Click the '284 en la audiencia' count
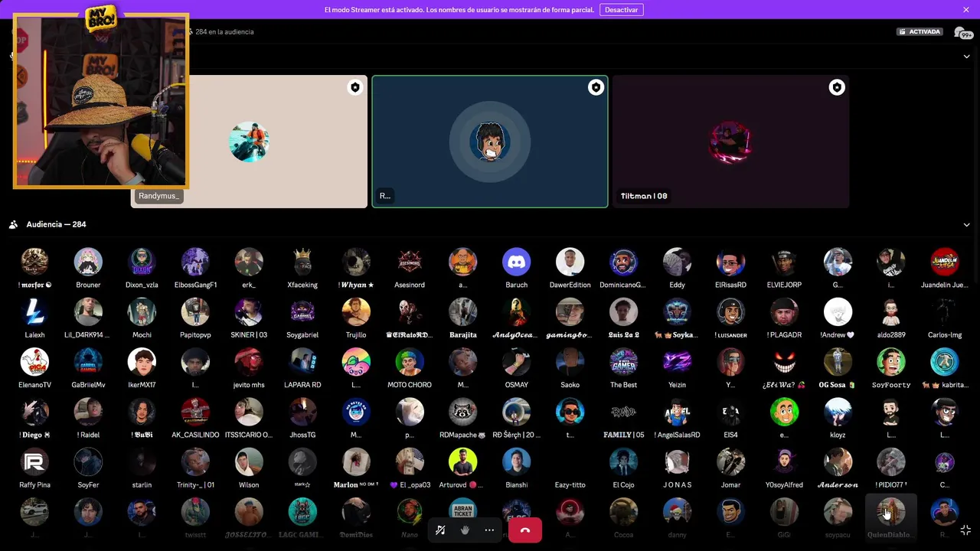This screenshot has height=551, width=980. 224,32
